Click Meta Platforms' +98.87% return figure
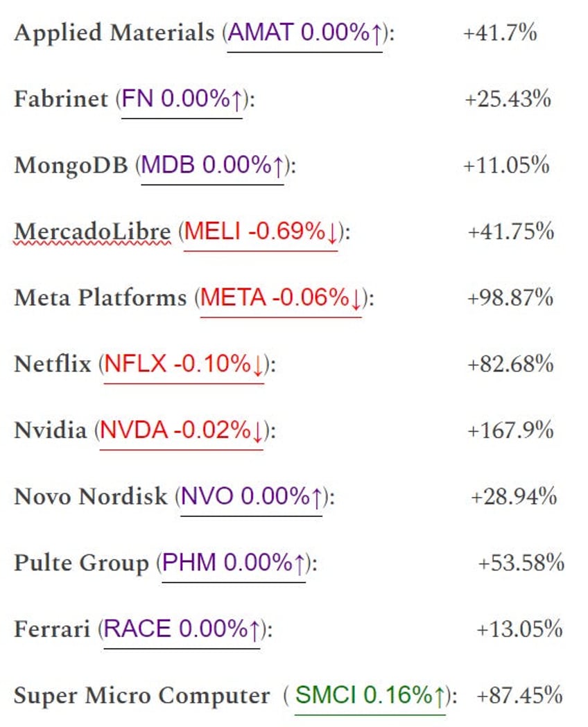 [510, 298]
